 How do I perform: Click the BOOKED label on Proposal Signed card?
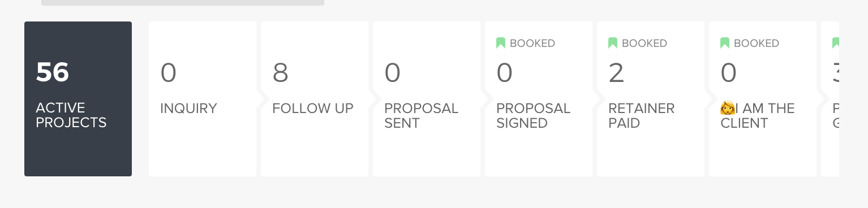[x=532, y=44]
